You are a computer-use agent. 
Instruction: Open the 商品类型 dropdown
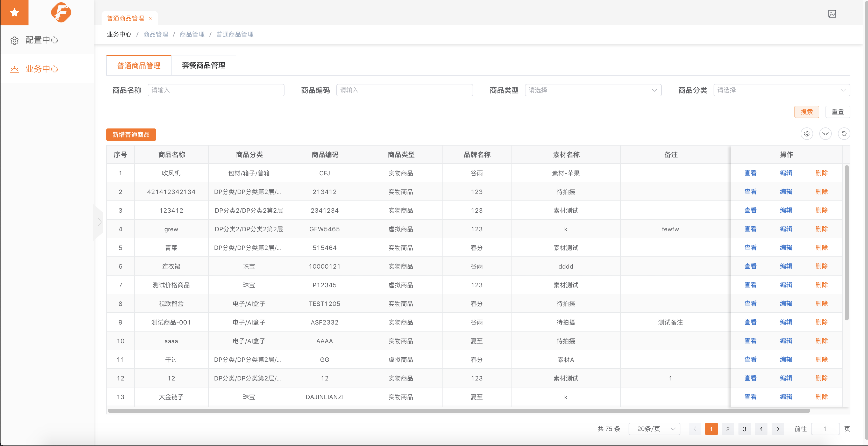593,90
